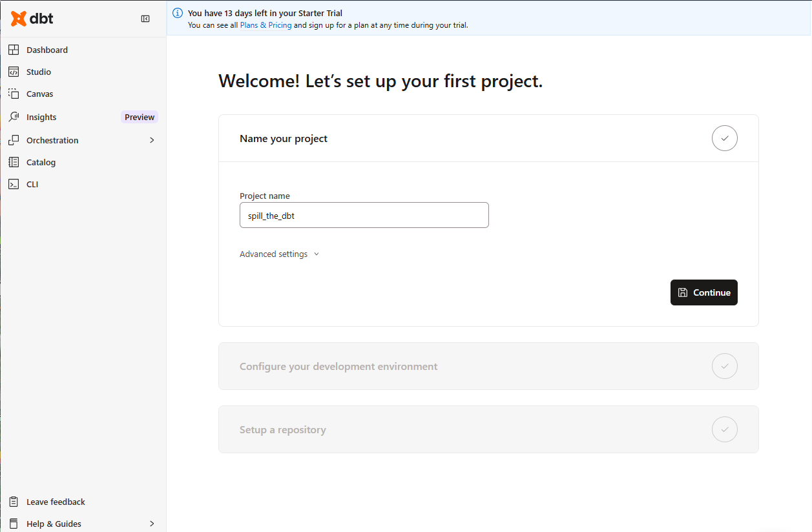Click the Orchestration menu label

(52, 140)
